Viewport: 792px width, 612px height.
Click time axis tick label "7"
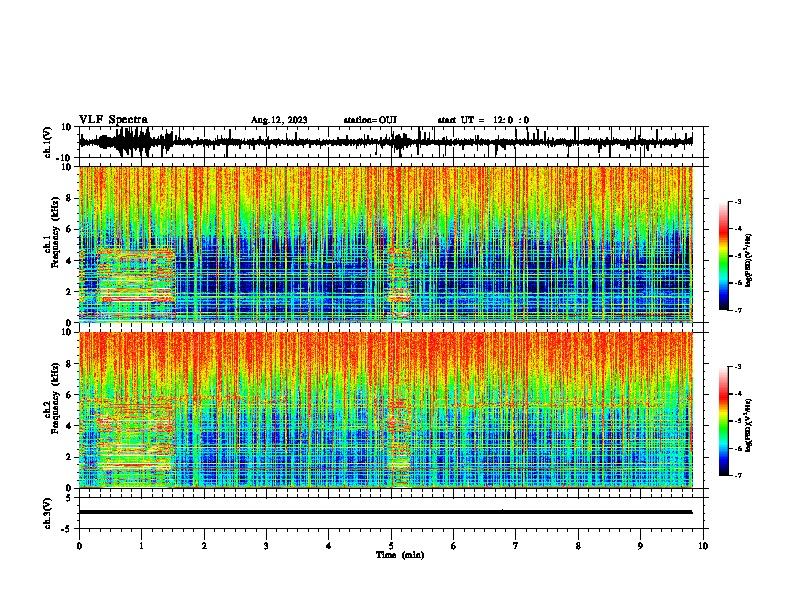[x=516, y=546]
